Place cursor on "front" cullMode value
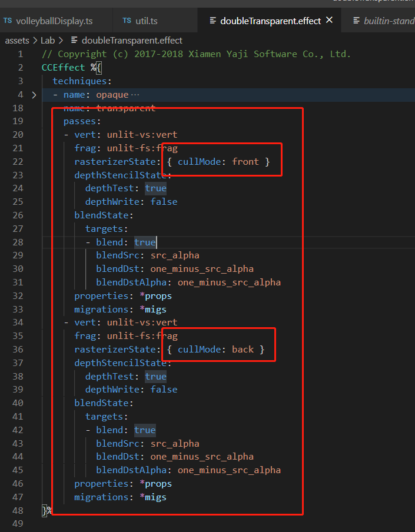Image resolution: width=415 pixels, height=532 pixels. click(x=245, y=161)
